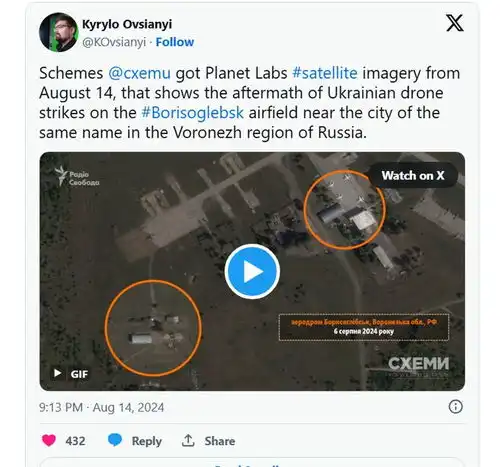500x467 pixels.
Task: Open the #Borisoglebsk hashtag
Action: (x=192, y=113)
